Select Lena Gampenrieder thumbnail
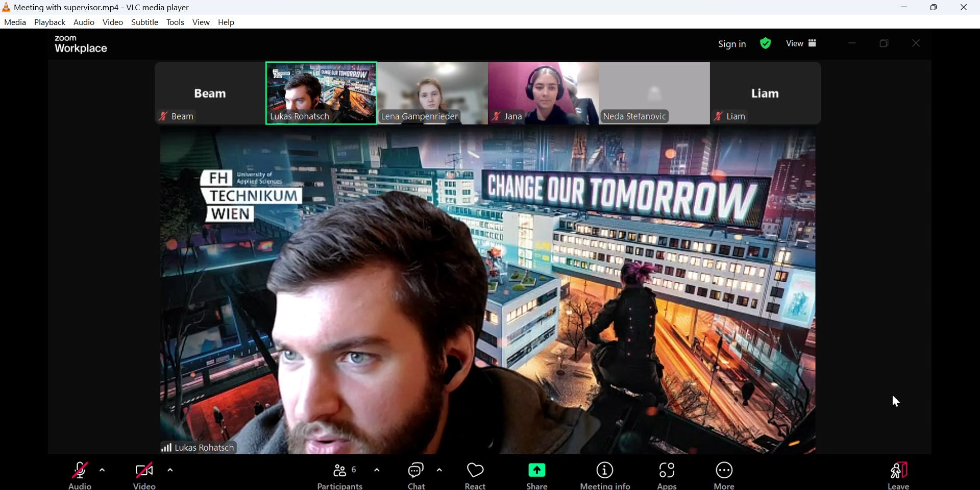Image resolution: width=980 pixels, height=490 pixels. (433, 93)
